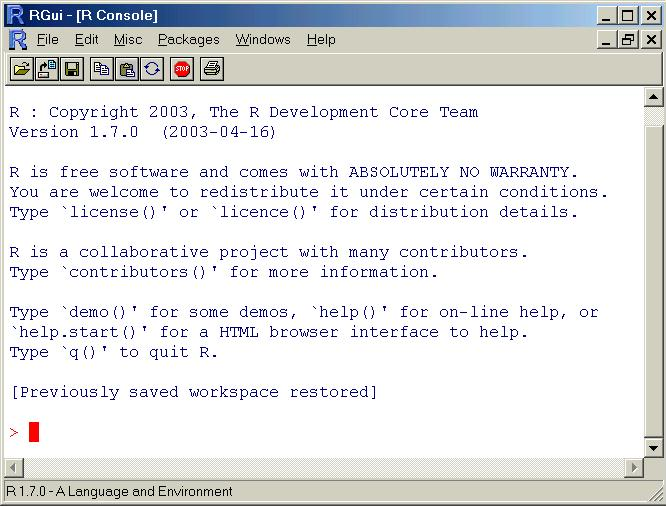Click the Open script folder icon
This screenshot has width=666, height=506.
click(x=22, y=69)
